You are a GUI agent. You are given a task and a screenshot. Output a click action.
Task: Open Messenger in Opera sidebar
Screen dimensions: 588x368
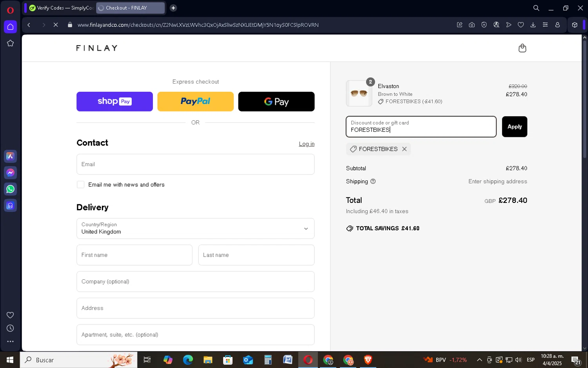tap(11, 173)
